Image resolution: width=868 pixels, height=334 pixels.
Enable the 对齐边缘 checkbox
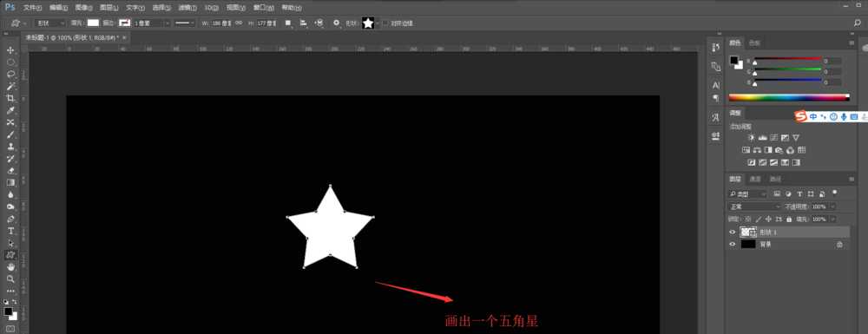[385, 23]
